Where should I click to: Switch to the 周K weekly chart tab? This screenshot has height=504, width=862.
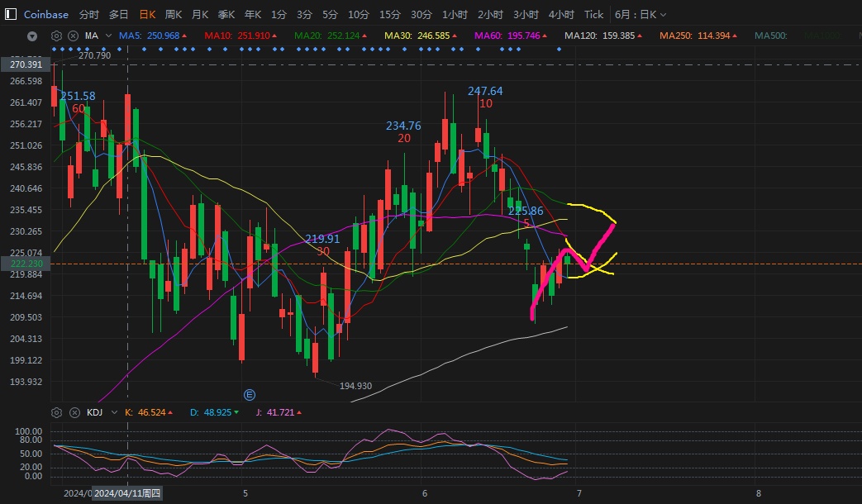(x=174, y=14)
